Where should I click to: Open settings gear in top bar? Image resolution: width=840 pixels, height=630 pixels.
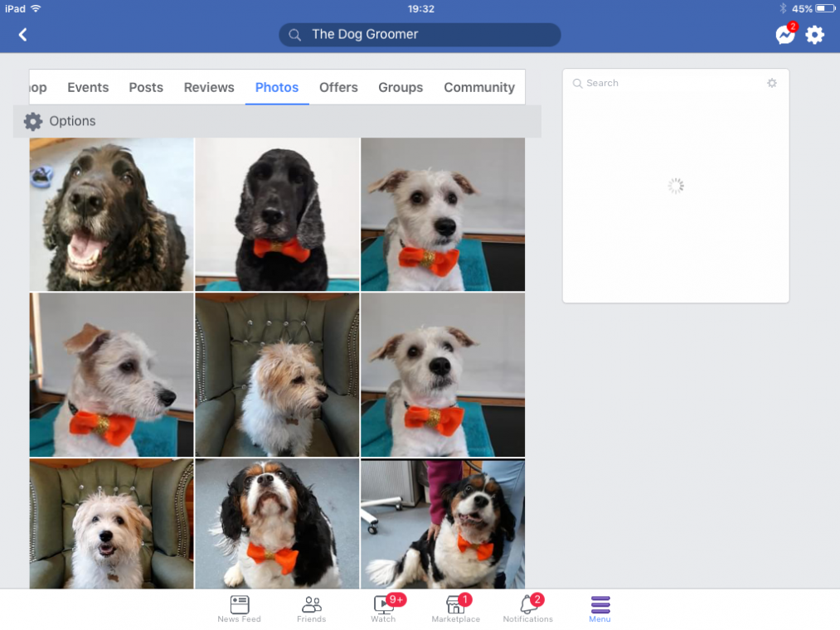pyautogui.click(x=815, y=35)
